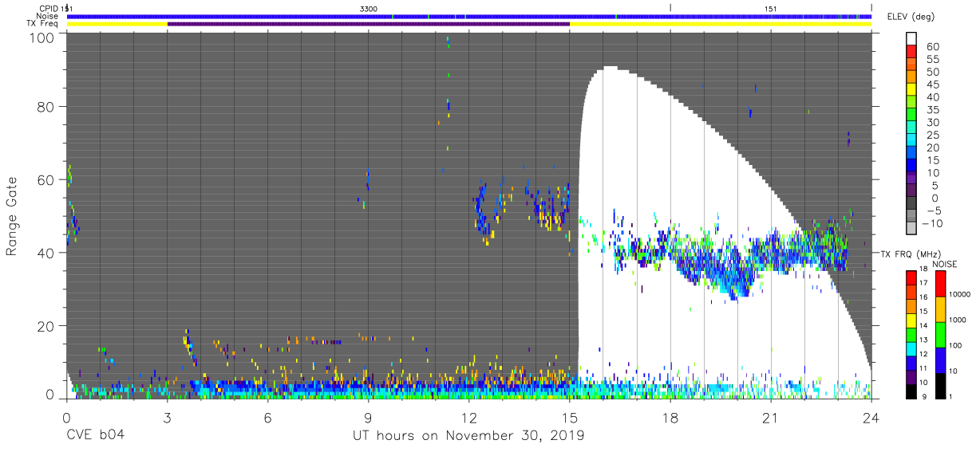Click the '40' tick on Range Gate axis
The height and width of the screenshot is (452, 980).
pos(46,253)
